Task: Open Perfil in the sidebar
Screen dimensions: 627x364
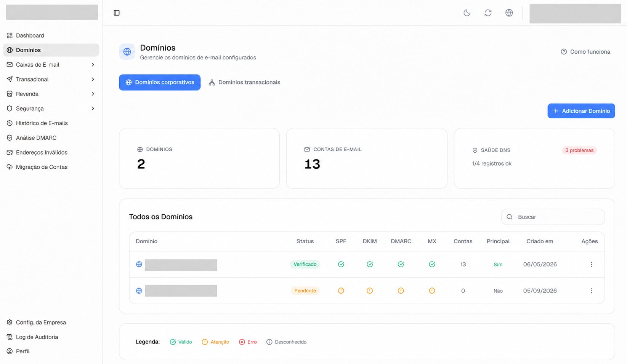Action: tap(51, 351)
